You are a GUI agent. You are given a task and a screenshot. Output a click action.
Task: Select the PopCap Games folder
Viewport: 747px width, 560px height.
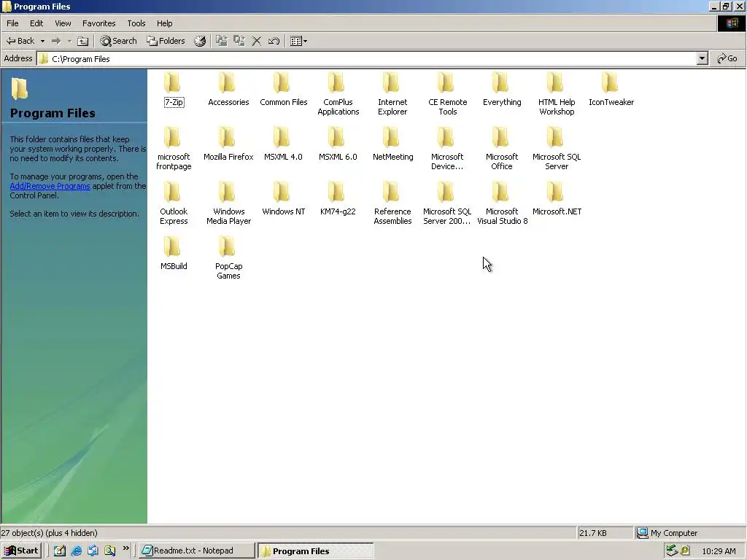(x=228, y=258)
